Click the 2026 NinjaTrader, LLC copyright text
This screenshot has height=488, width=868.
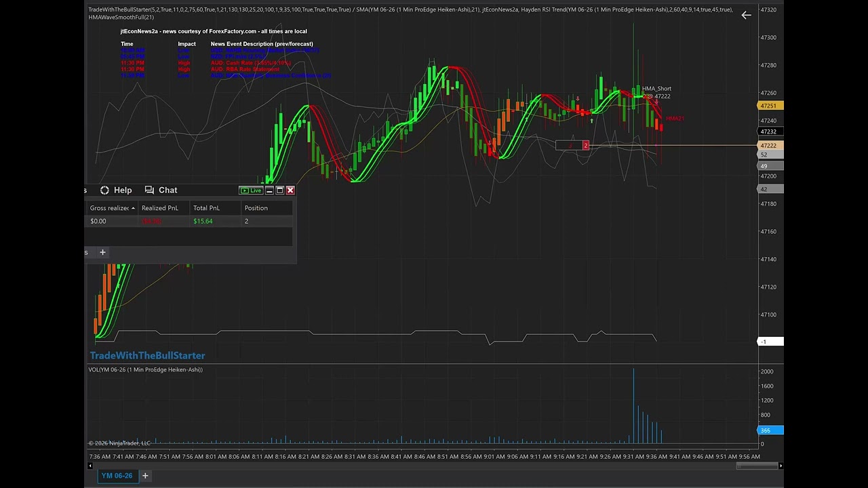point(119,443)
